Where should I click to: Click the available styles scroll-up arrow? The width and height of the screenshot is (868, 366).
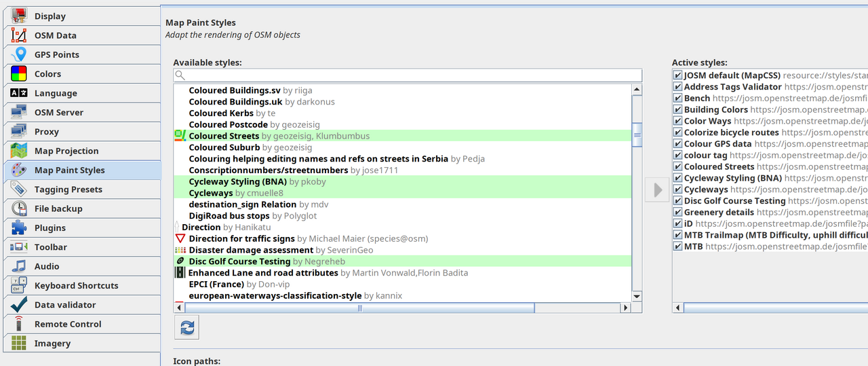[637, 90]
